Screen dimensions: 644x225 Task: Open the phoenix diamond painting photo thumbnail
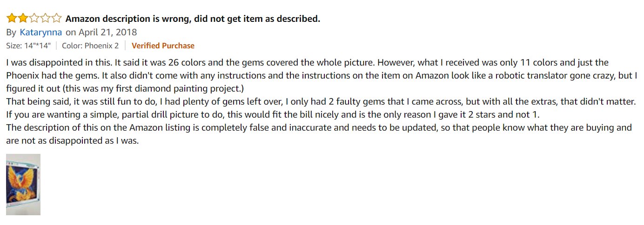23,185
